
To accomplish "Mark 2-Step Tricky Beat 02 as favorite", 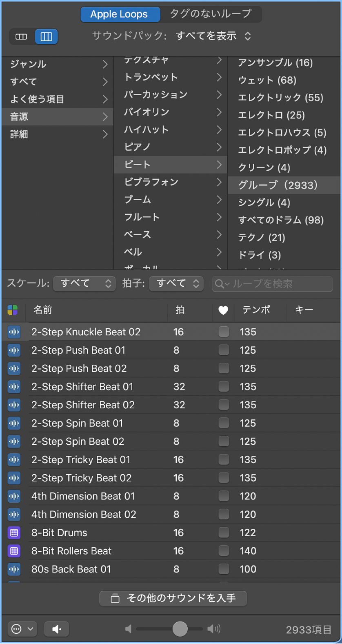I will [224, 478].
